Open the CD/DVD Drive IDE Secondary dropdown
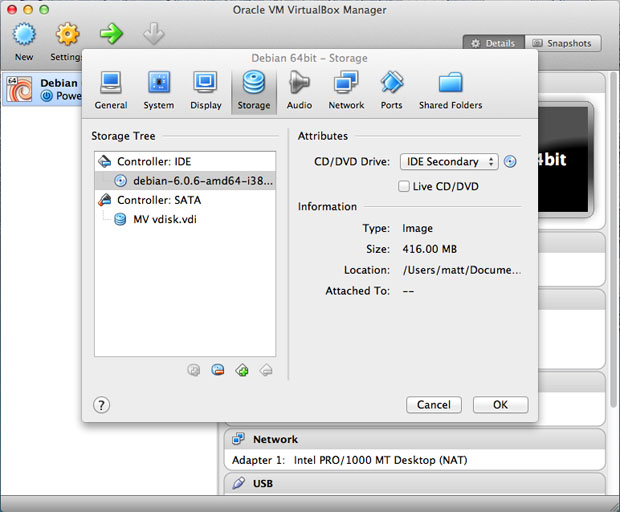Image resolution: width=620 pixels, height=512 pixels. (449, 162)
